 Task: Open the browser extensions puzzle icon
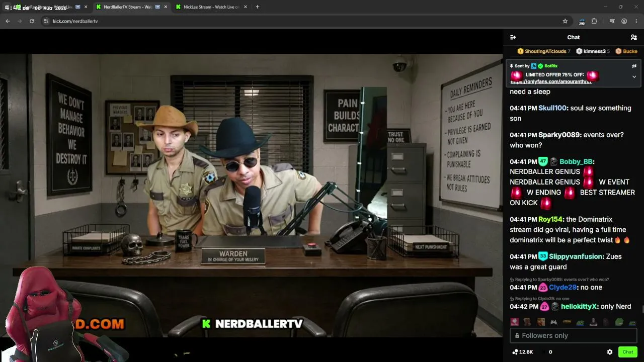594,21
